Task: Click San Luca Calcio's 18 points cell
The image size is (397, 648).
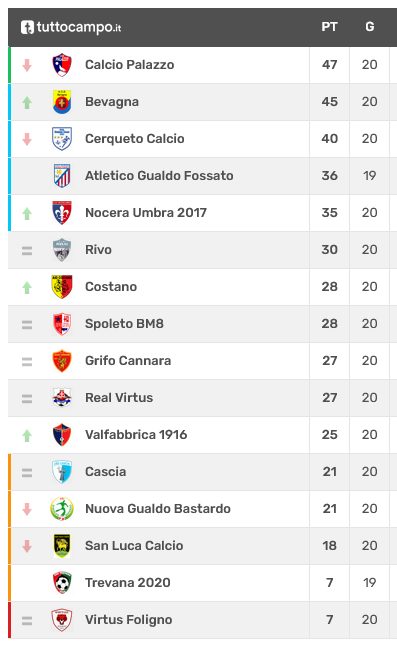Action: (329, 546)
